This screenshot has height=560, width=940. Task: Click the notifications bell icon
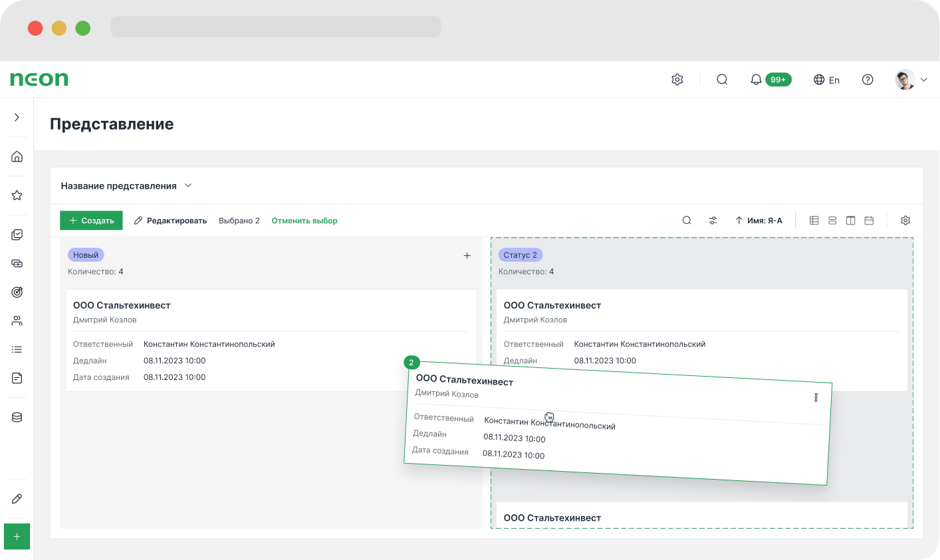pos(756,80)
